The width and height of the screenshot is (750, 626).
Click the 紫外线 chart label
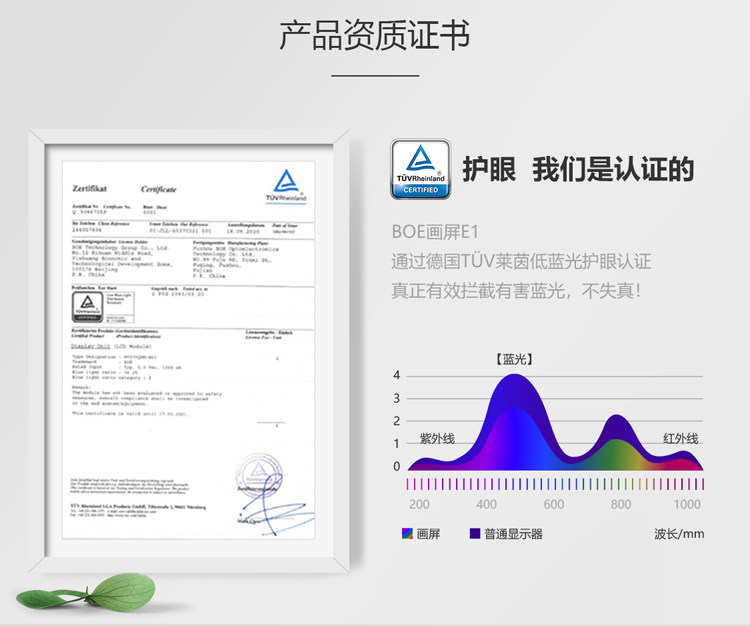(x=437, y=439)
